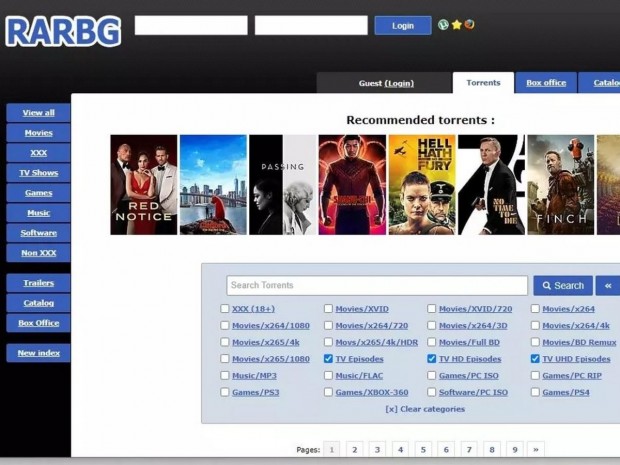Open Games in the sidebar
This screenshot has width=620, height=465.
(x=38, y=193)
